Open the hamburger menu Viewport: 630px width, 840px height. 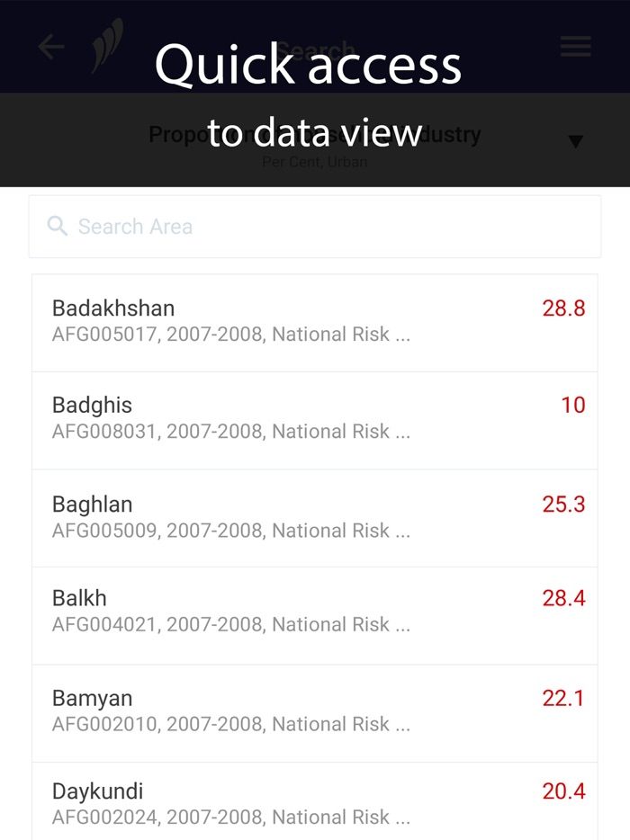(x=576, y=47)
